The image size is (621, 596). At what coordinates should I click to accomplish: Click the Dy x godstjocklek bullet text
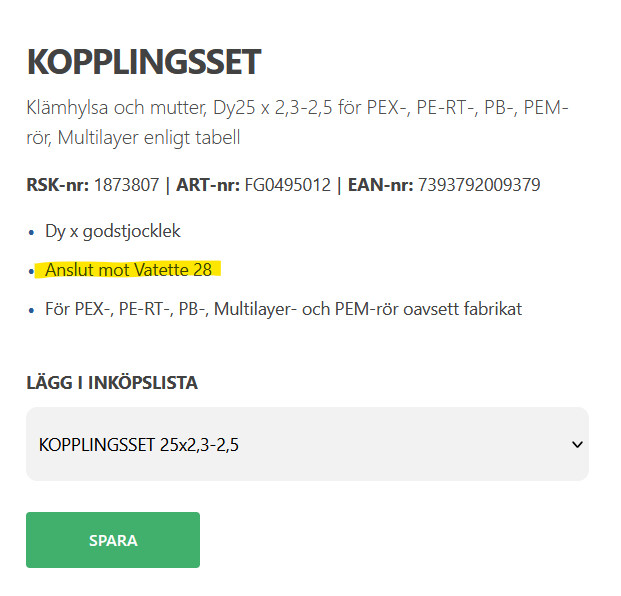pos(113,231)
